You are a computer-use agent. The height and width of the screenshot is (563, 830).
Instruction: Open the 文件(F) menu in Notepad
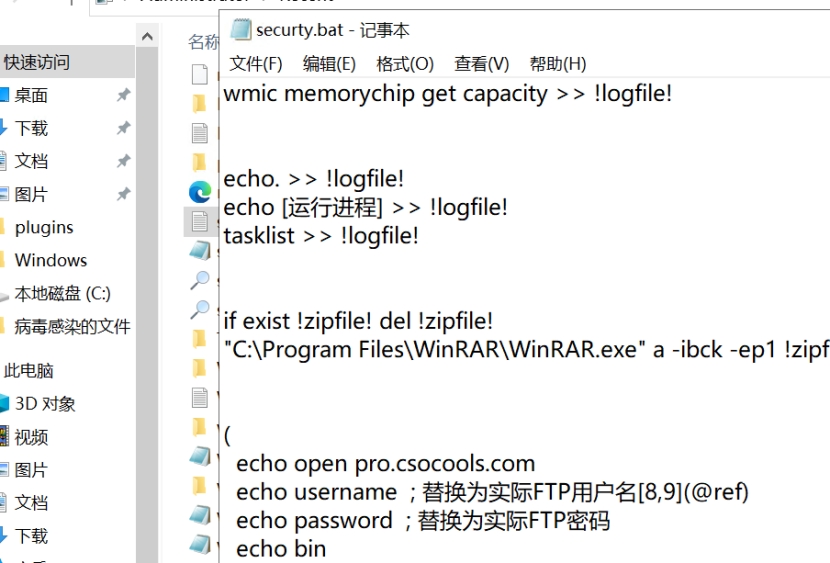(256, 64)
